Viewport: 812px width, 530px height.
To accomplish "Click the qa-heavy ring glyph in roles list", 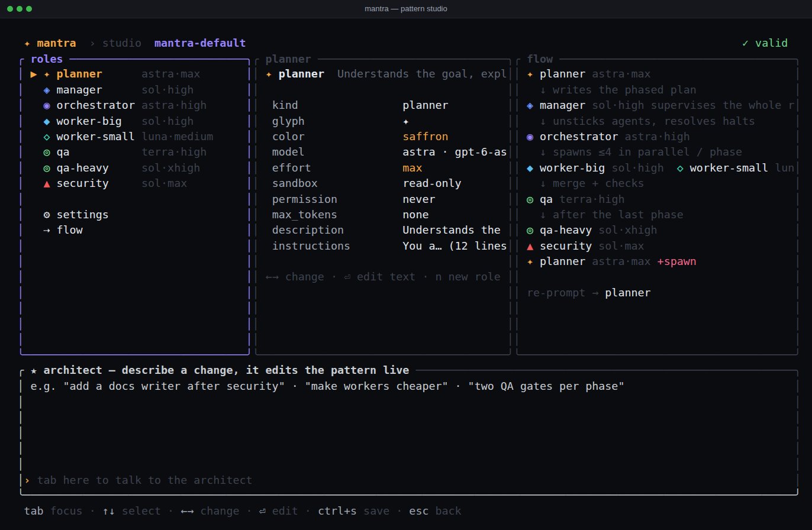I will (47, 168).
